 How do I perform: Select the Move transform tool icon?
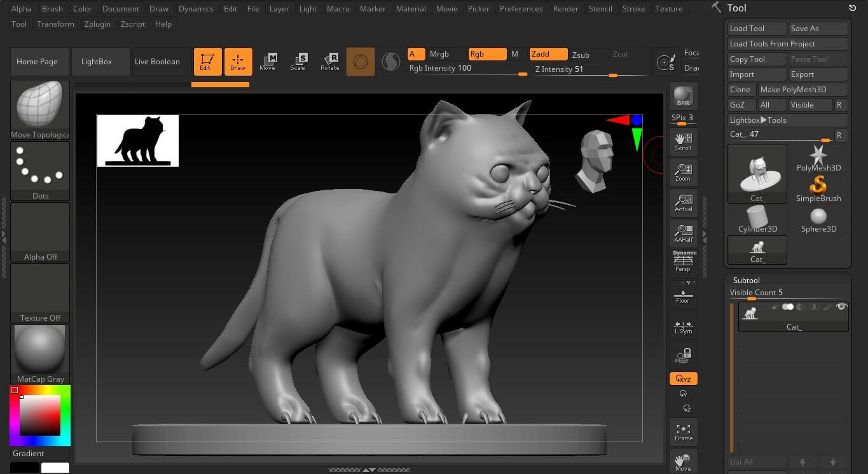(x=268, y=62)
